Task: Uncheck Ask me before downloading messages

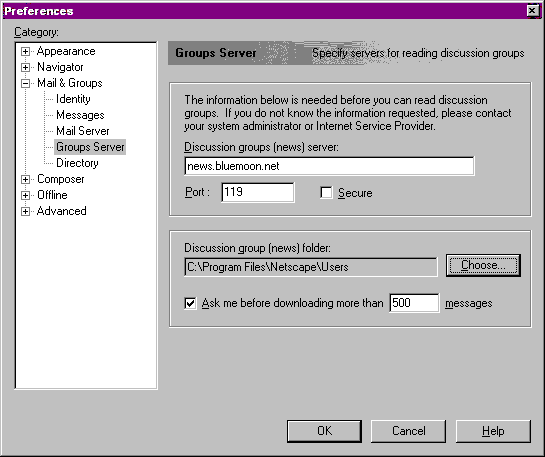Action: (190, 303)
